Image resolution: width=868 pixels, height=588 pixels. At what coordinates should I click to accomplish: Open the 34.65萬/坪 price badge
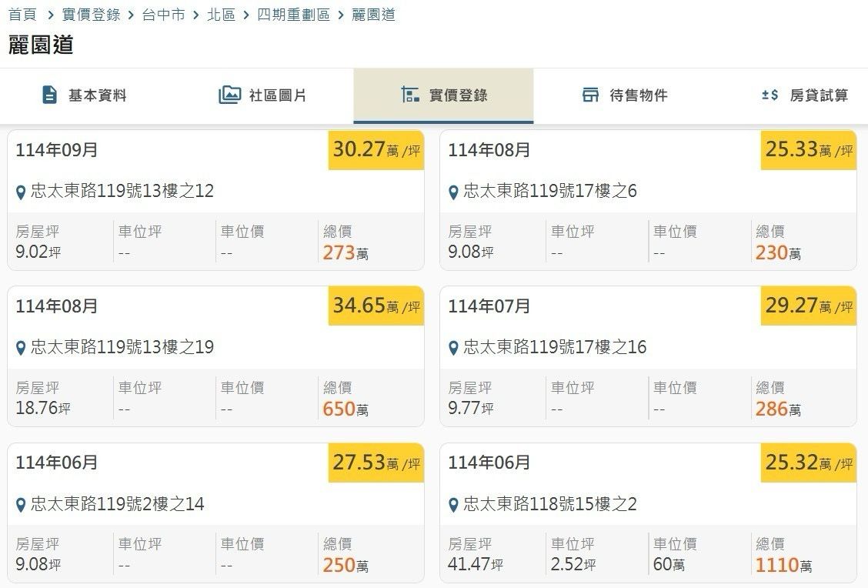click(x=376, y=306)
